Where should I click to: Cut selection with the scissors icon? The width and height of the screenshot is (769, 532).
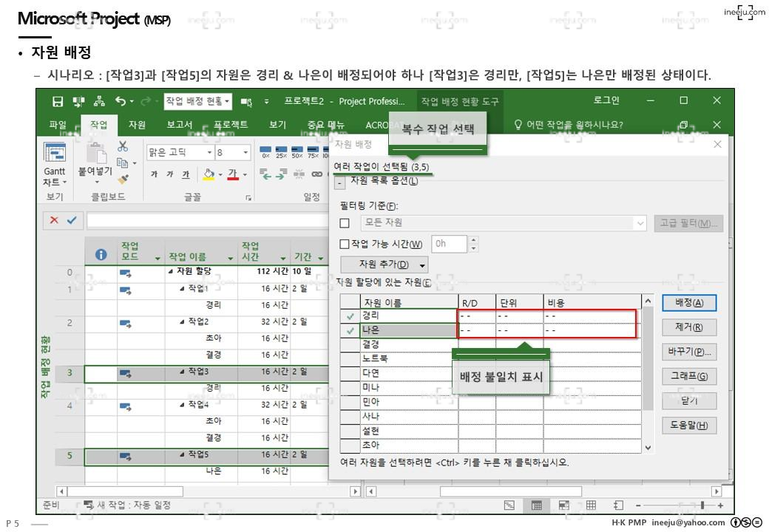click(123, 146)
